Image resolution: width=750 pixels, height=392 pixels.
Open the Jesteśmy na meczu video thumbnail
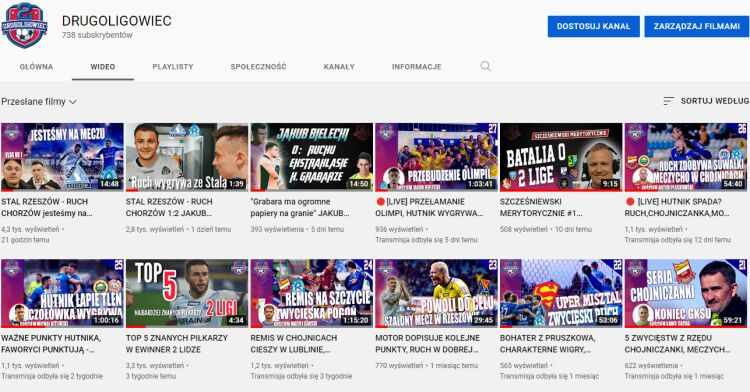click(62, 157)
